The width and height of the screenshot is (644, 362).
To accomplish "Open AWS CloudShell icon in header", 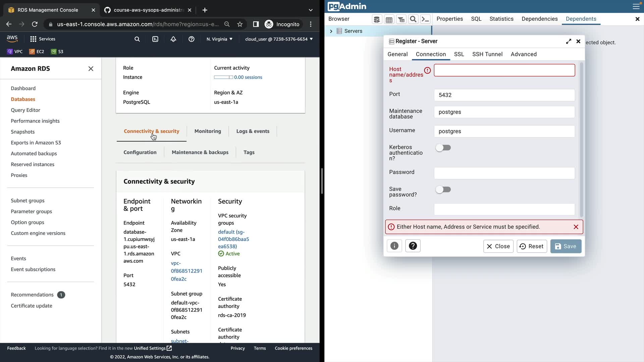I will click(155, 39).
